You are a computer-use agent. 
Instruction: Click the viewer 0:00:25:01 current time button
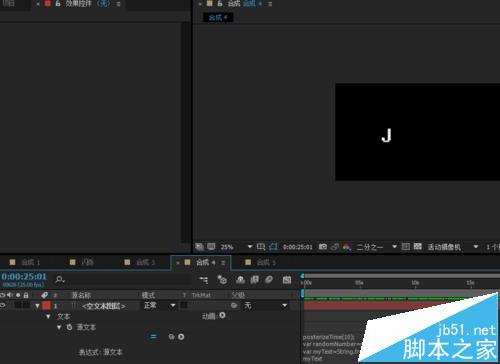[x=298, y=247]
